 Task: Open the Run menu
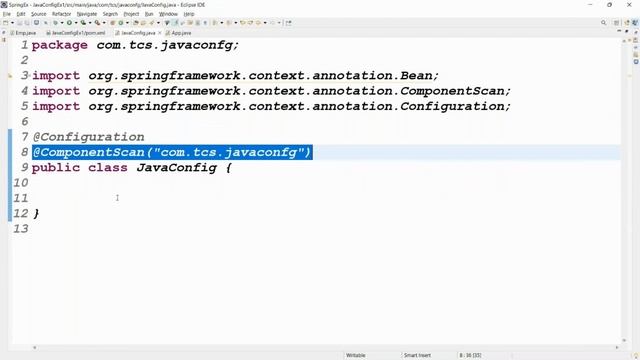(x=149, y=14)
